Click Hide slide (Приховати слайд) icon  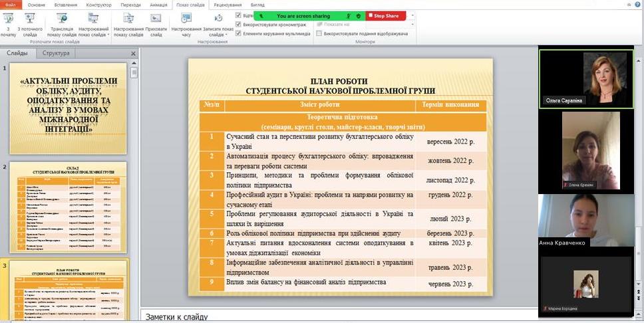point(156,19)
